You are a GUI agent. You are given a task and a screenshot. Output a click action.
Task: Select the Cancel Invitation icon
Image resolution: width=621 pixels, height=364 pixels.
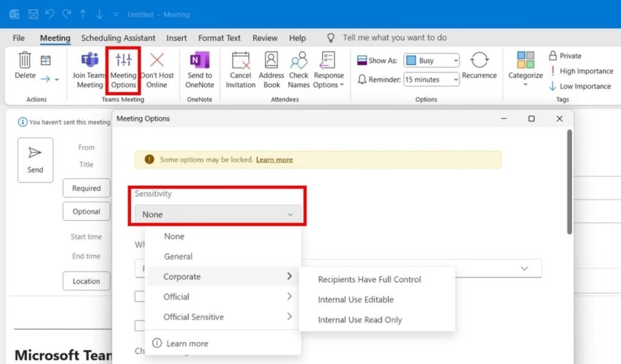[240, 68]
